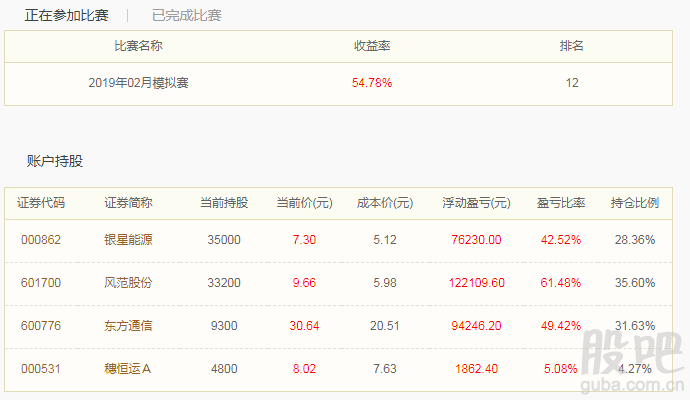Image resolution: width=690 pixels, height=400 pixels.
Task: Click the floating profit 76230.00
Action: [x=477, y=240]
